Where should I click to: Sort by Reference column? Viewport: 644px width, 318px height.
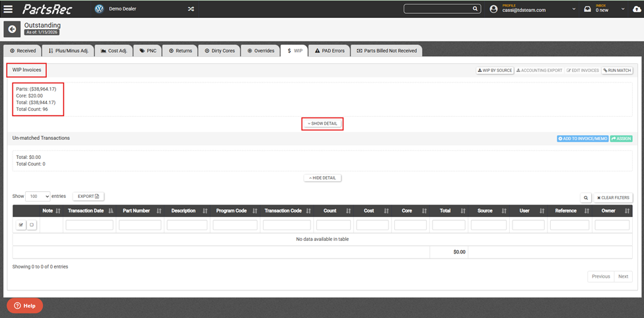click(587, 211)
